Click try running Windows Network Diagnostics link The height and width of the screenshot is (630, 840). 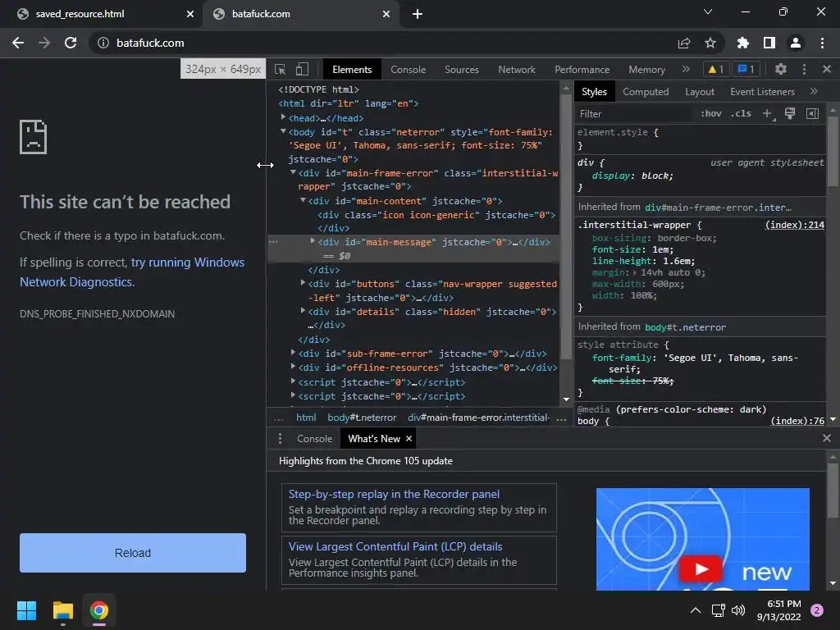tap(132, 272)
